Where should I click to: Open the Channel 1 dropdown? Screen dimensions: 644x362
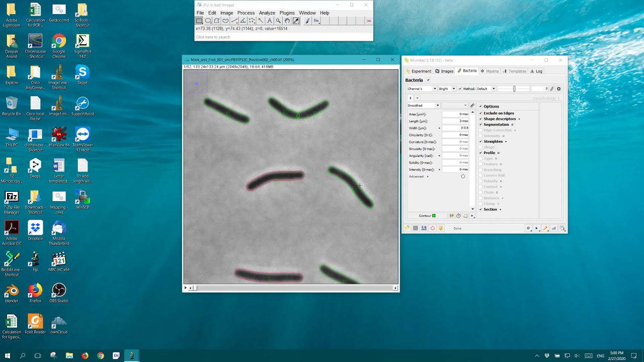click(x=423, y=89)
